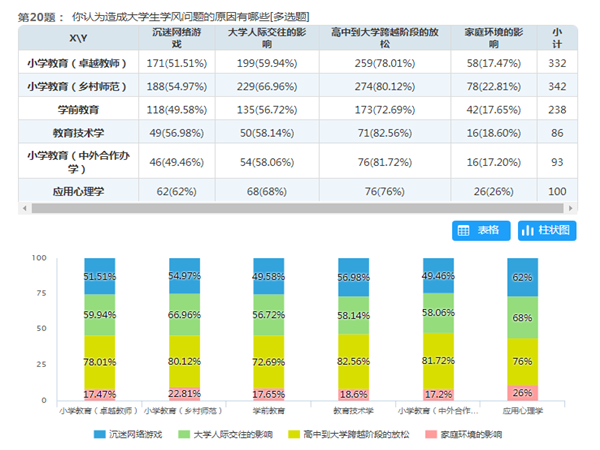600x450 pixels.
Task: Select the 教育技术学 table row label
Action: (77, 132)
